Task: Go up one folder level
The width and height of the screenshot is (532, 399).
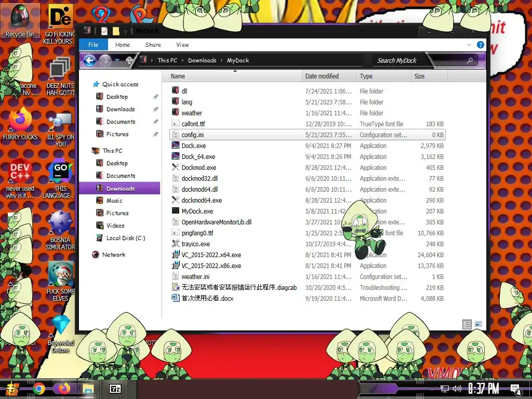Action: (129, 60)
